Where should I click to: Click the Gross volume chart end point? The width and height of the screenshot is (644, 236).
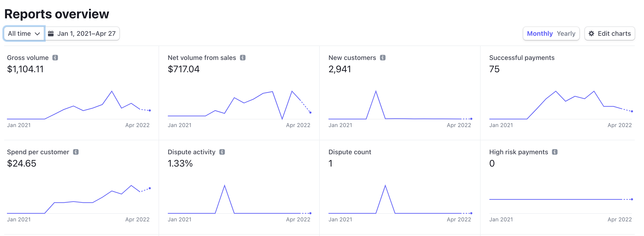click(x=150, y=111)
